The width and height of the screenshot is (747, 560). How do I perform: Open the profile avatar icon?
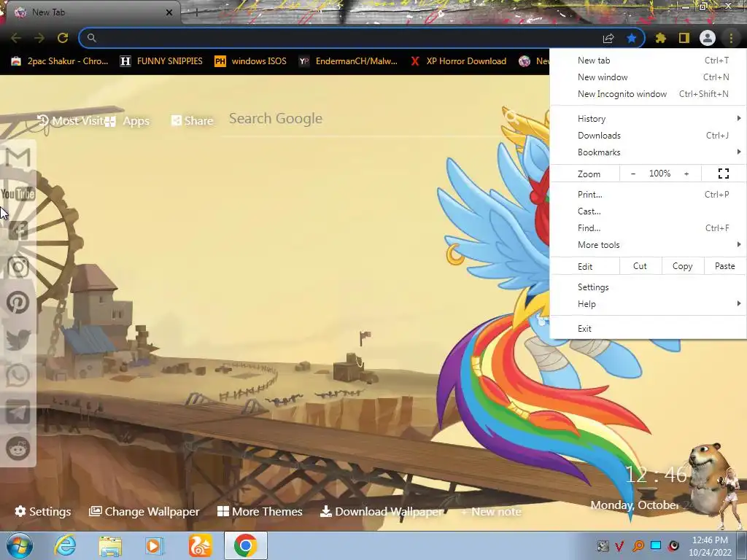click(x=708, y=38)
